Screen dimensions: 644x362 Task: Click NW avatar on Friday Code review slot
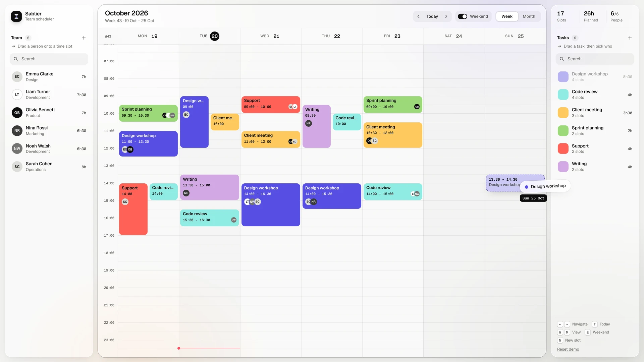coord(417,194)
